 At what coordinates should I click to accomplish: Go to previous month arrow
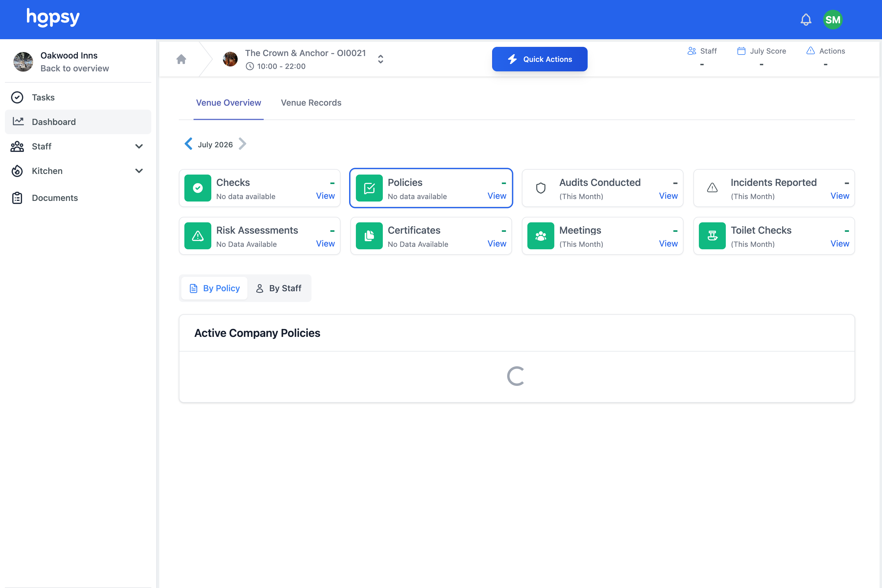click(188, 144)
